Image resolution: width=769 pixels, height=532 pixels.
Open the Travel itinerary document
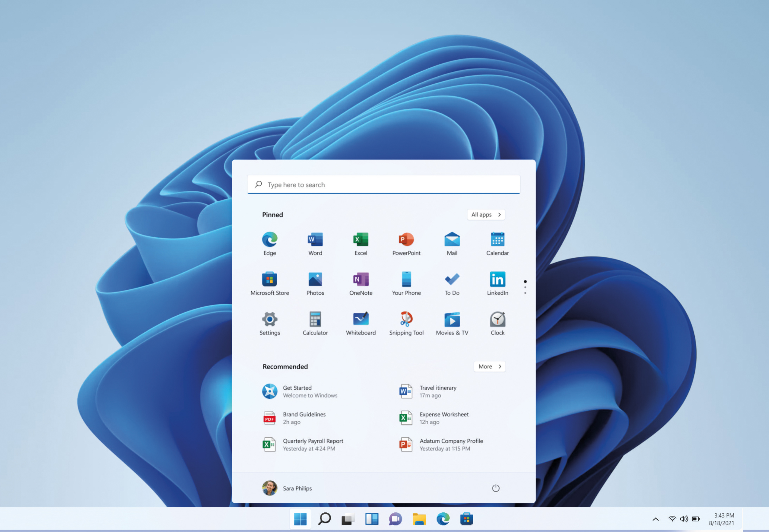[438, 391]
